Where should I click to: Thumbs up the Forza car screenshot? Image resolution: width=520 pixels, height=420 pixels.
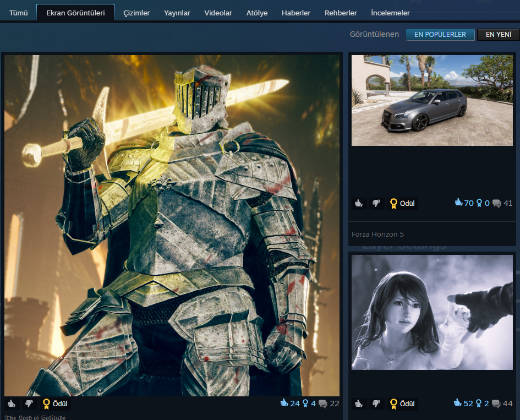tap(359, 203)
